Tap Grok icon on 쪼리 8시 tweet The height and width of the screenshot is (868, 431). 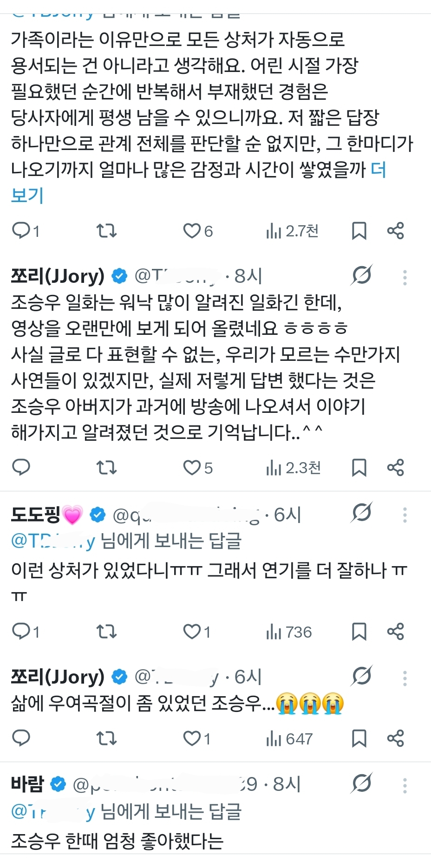click(361, 276)
